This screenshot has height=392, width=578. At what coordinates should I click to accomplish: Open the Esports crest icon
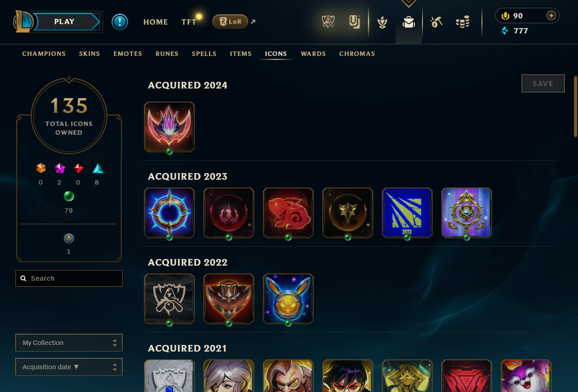pos(328,22)
